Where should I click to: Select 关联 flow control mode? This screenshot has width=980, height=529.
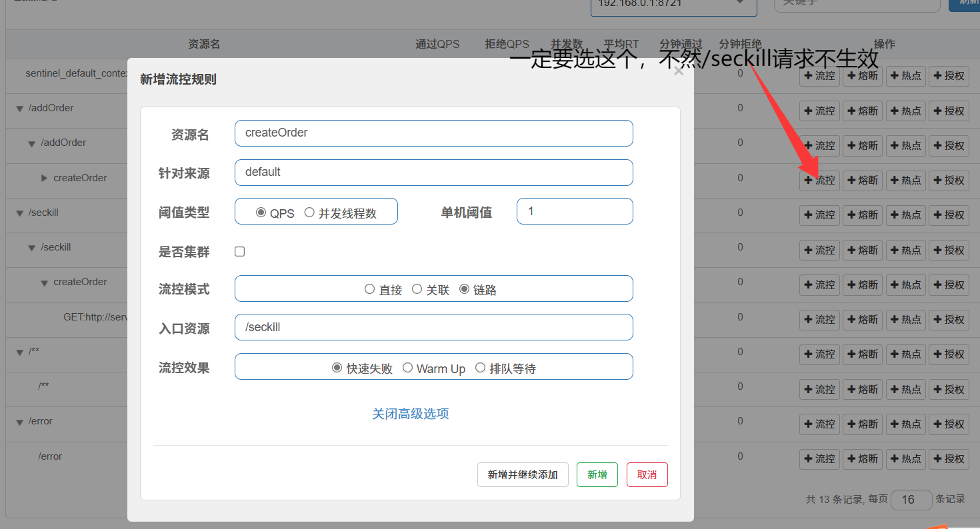[417, 289]
